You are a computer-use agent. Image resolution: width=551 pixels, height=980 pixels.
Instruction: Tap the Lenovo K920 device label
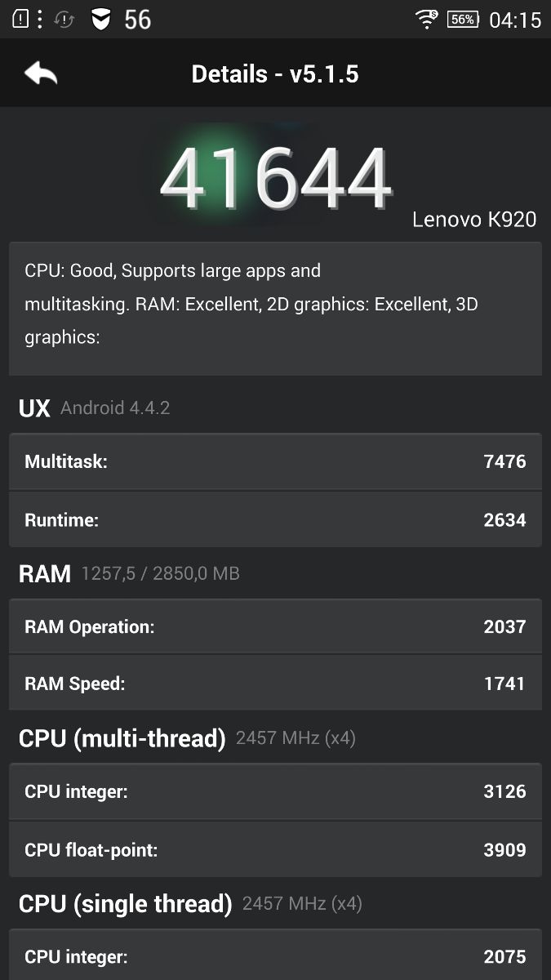pyautogui.click(x=474, y=219)
